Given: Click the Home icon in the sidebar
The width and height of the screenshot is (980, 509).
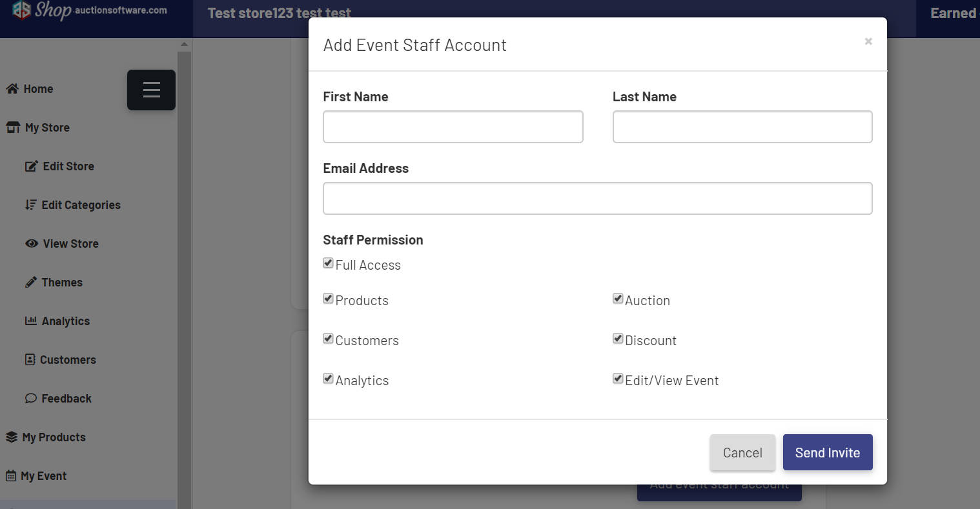Looking at the screenshot, I should pos(11,88).
